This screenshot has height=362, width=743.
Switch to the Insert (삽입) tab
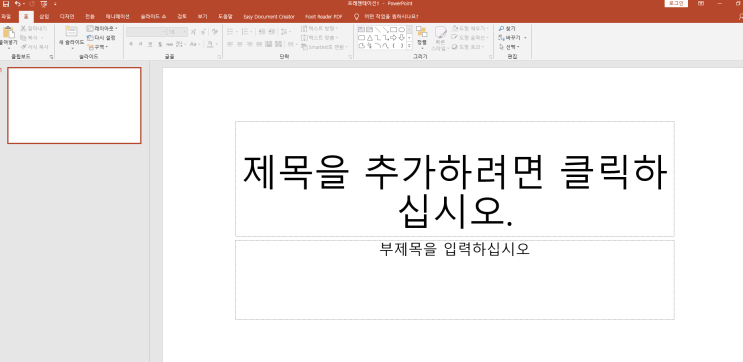44,17
